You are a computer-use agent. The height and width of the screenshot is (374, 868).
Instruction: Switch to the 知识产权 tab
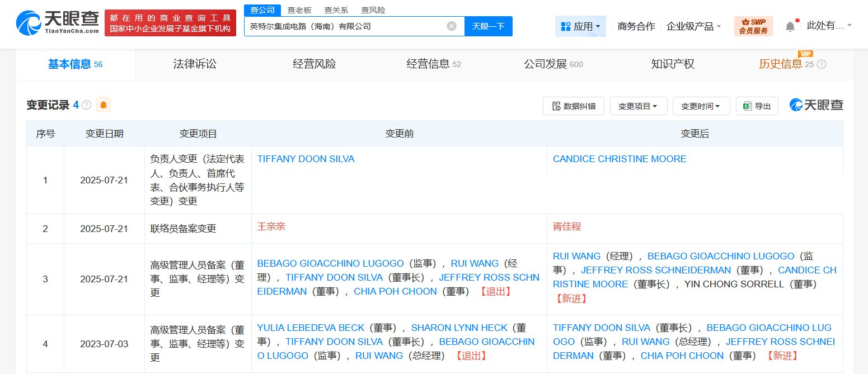(673, 64)
